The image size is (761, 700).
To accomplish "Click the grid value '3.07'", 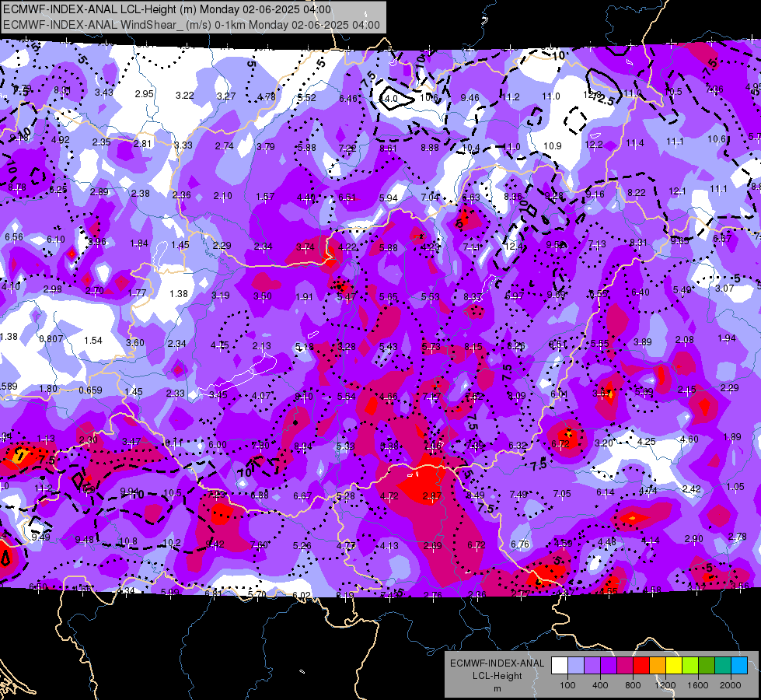I will tap(724, 288).
